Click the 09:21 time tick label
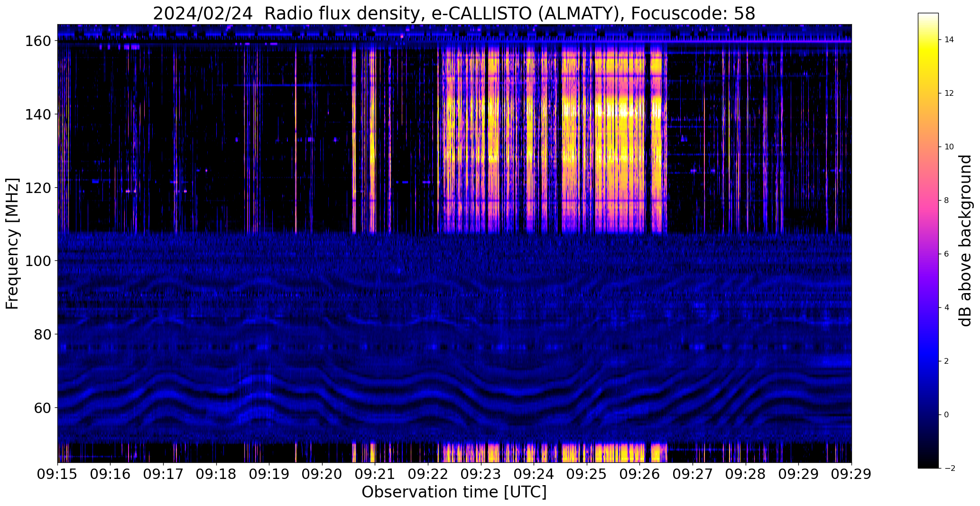The height and width of the screenshot is (506, 980). [375, 475]
